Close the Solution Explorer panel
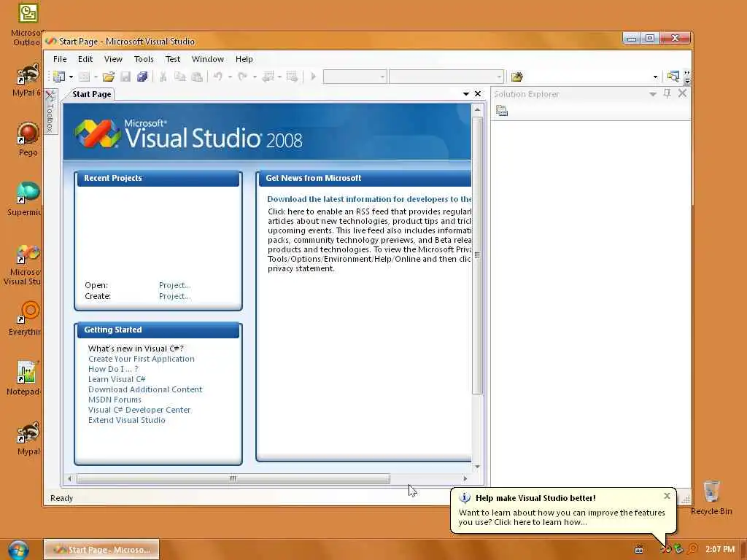The image size is (747, 560). coord(682,94)
